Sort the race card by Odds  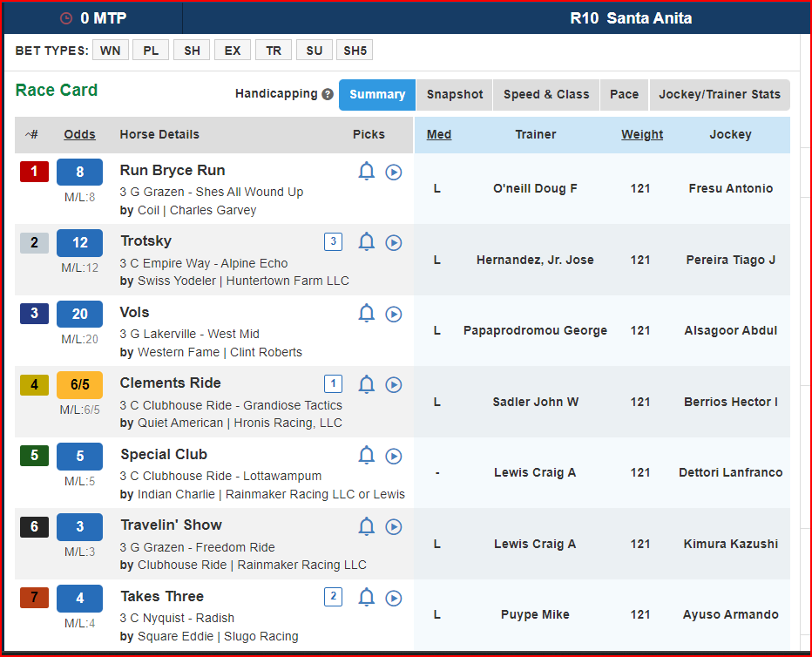pos(79,134)
